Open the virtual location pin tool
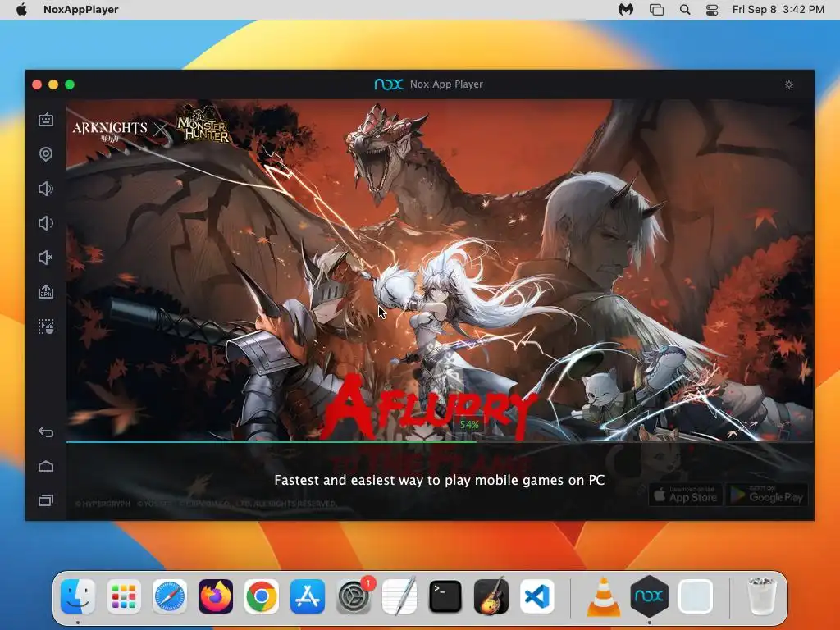840x630 pixels. [x=46, y=154]
